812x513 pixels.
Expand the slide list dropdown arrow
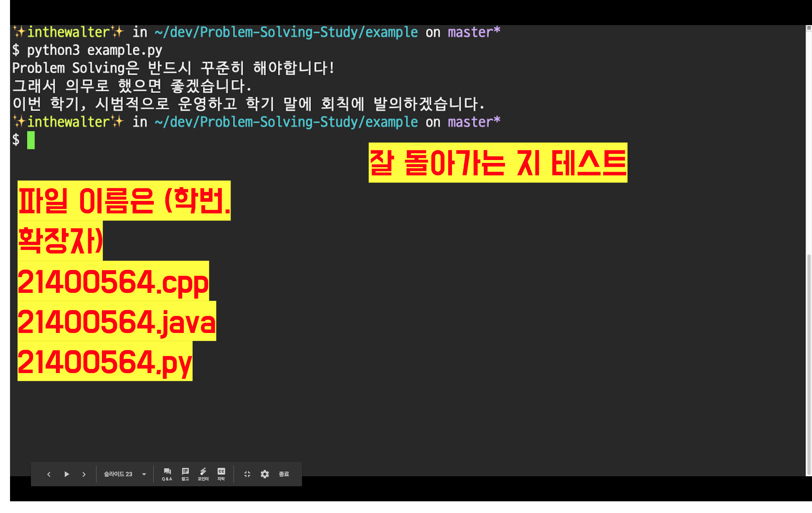pos(144,474)
